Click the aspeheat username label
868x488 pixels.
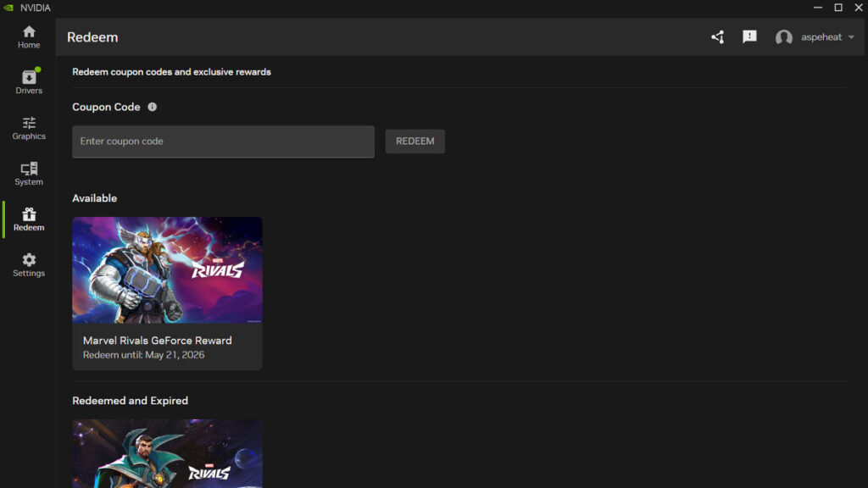[821, 37]
